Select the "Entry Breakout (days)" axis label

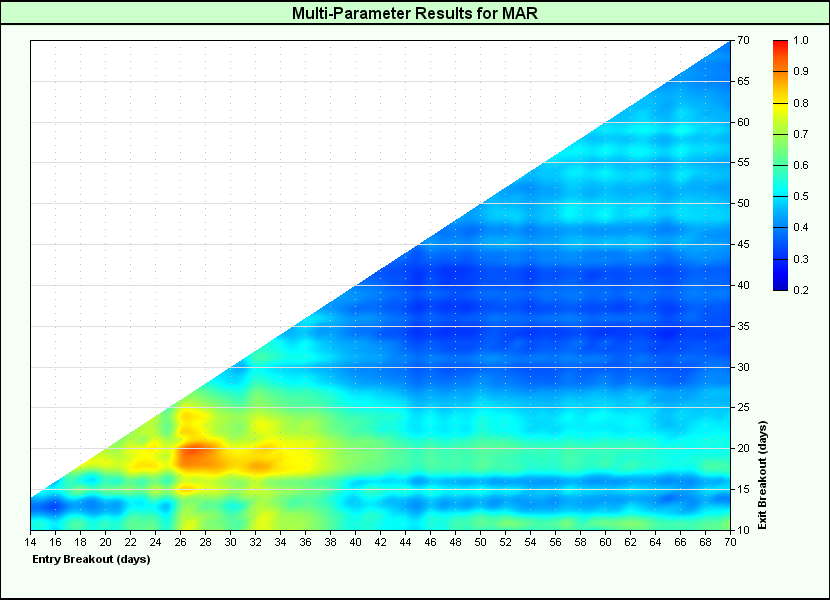[91, 559]
